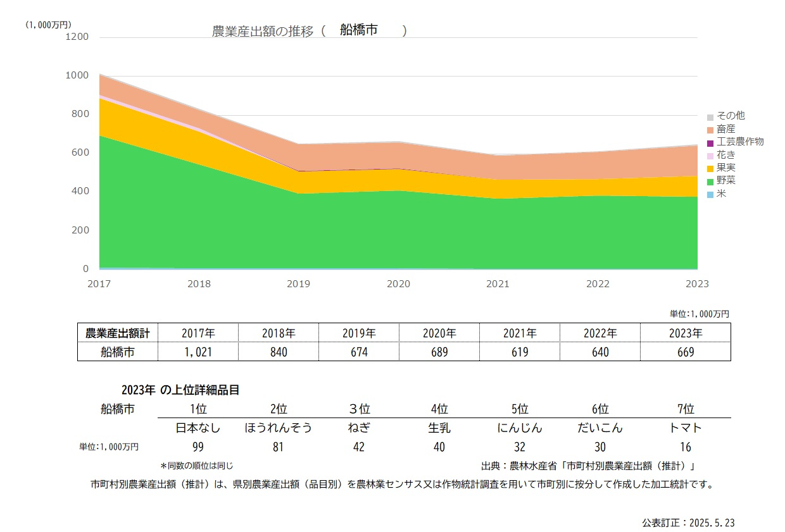Click the item にんじん
The height and width of the screenshot is (532, 785).
pos(520,428)
